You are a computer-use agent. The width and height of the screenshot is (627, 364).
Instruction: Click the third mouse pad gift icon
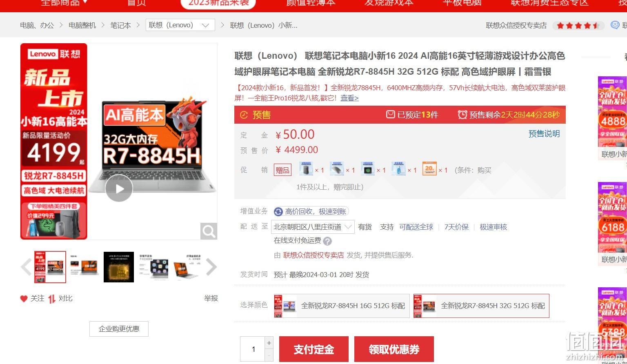coord(368,169)
